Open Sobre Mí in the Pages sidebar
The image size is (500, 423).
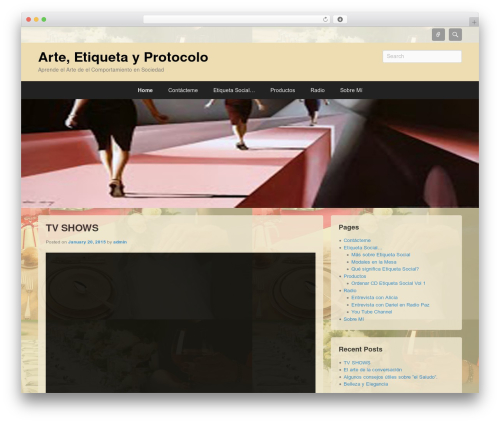coord(354,319)
